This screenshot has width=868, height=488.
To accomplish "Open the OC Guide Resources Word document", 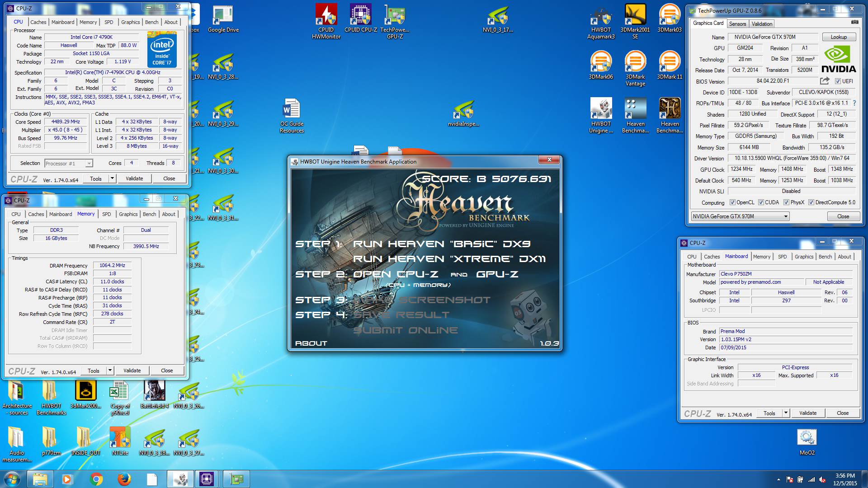I will (x=292, y=116).
